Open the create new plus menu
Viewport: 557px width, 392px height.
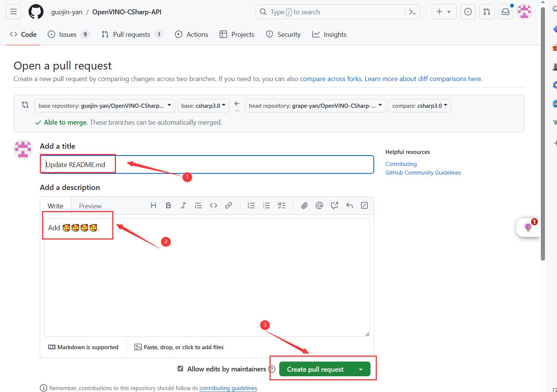coord(444,12)
